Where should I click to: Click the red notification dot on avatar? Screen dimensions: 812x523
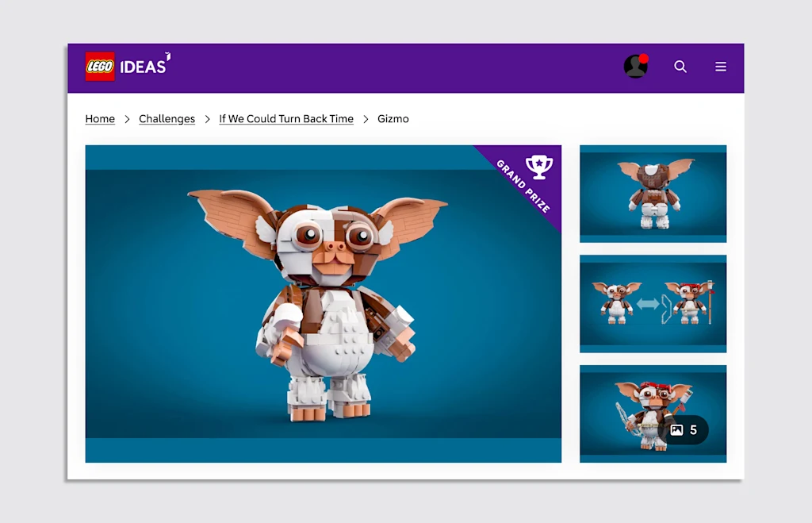coord(644,58)
